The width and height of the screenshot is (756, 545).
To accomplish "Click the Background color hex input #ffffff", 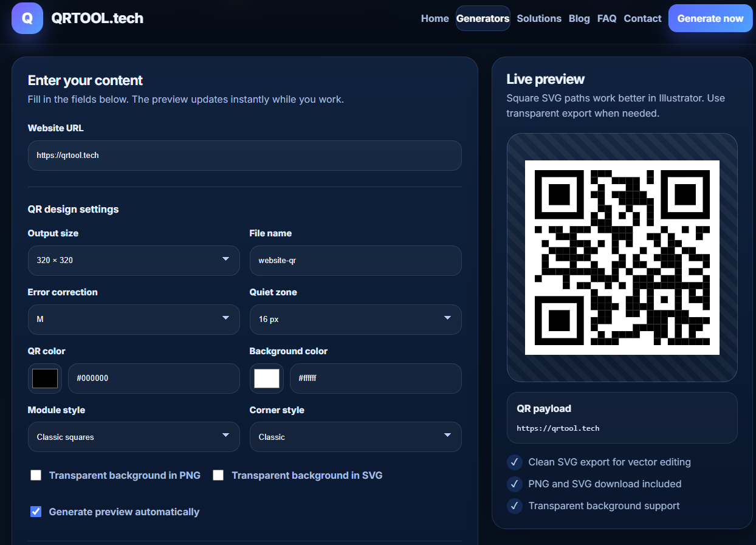I will (x=376, y=379).
